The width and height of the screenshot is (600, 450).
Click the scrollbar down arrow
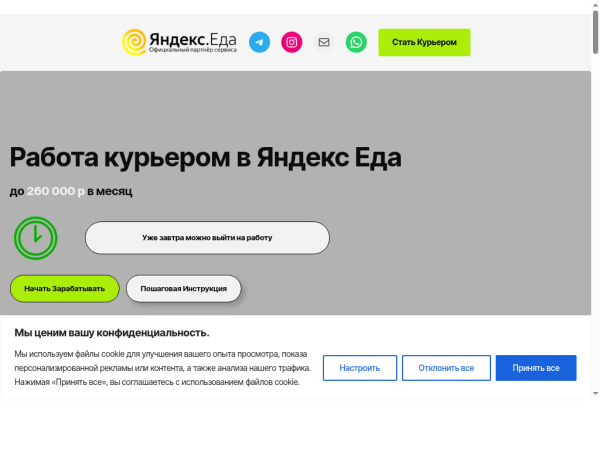596,393
